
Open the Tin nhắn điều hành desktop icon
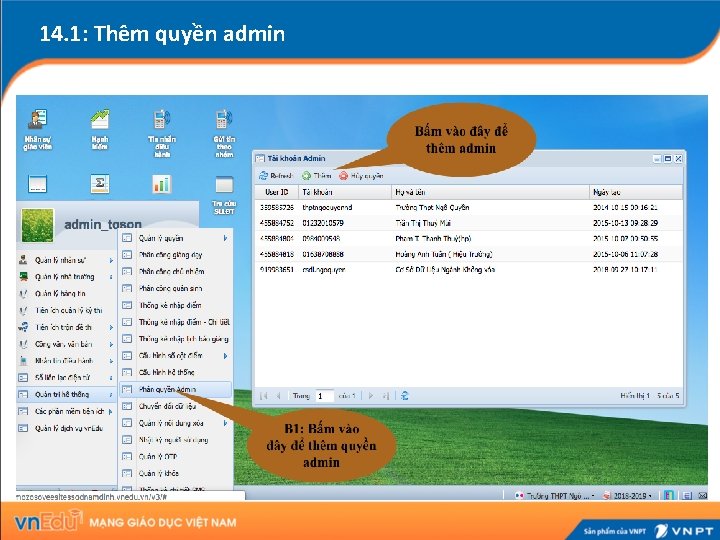(x=162, y=133)
